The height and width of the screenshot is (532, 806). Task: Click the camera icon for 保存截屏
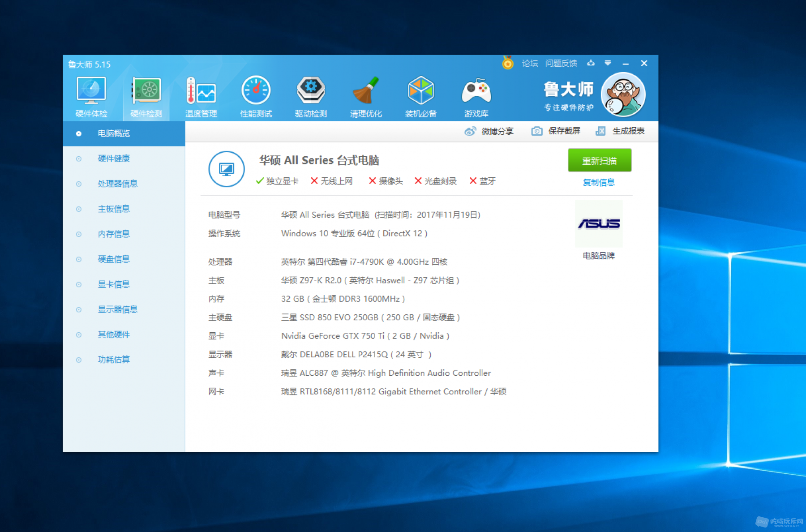click(537, 131)
